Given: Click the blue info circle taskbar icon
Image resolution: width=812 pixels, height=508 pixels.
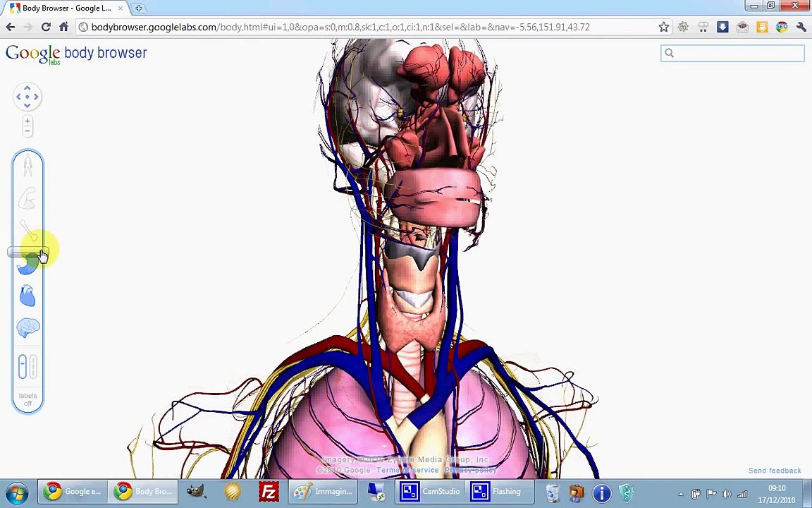Looking at the screenshot, I should 602,492.
